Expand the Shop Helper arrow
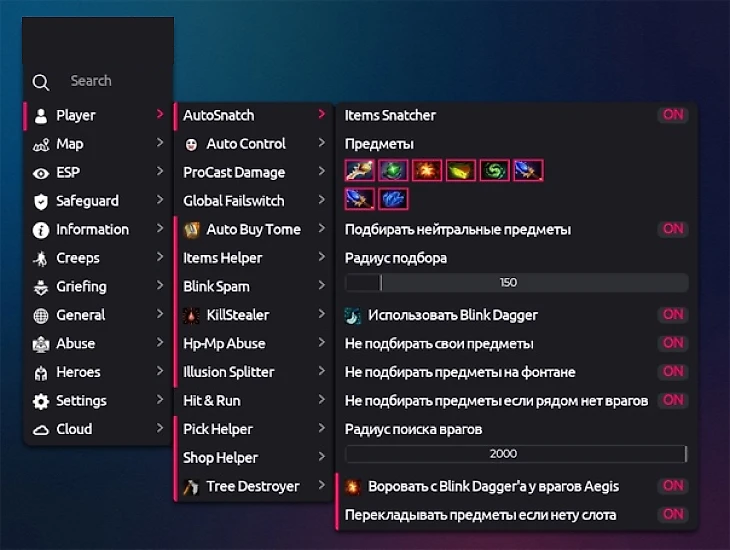The width and height of the screenshot is (730, 550). (322, 456)
